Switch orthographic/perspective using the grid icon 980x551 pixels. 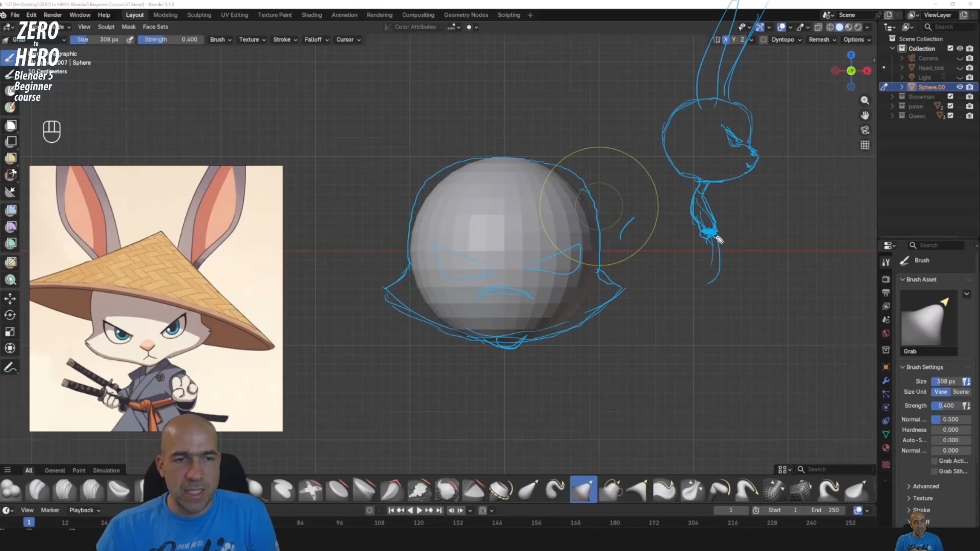click(x=865, y=145)
